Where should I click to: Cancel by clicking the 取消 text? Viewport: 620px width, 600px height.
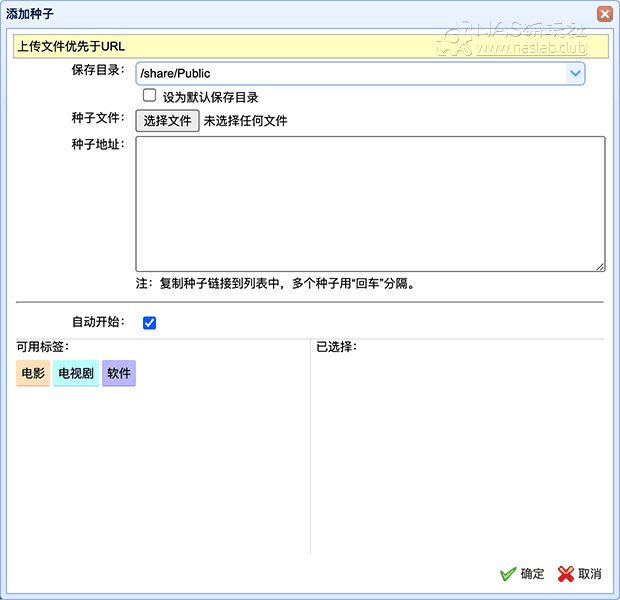590,574
